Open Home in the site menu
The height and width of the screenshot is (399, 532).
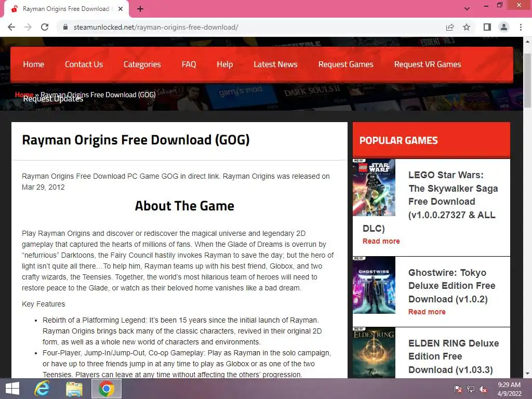[x=34, y=64]
